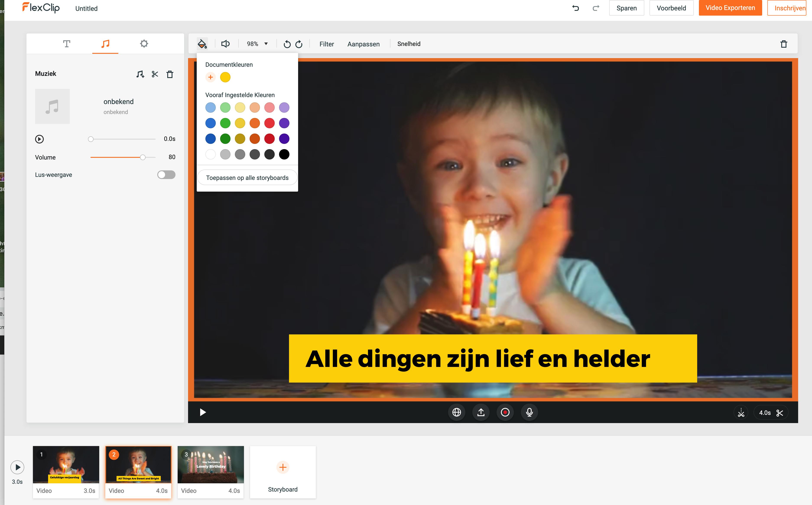
Task: Click the screen record button icon
Action: [x=505, y=412]
